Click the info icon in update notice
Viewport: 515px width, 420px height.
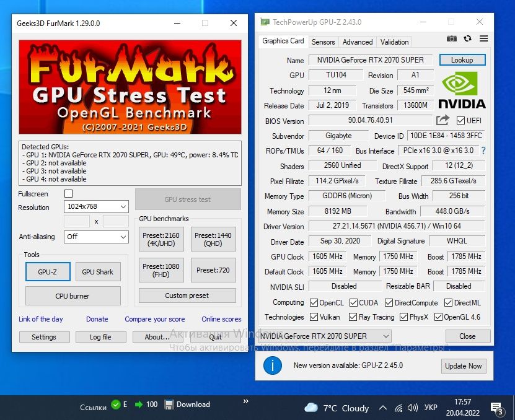click(272, 365)
